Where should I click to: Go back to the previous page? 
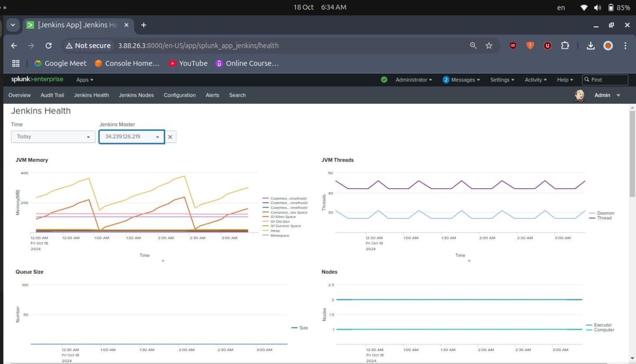(x=14, y=46)
